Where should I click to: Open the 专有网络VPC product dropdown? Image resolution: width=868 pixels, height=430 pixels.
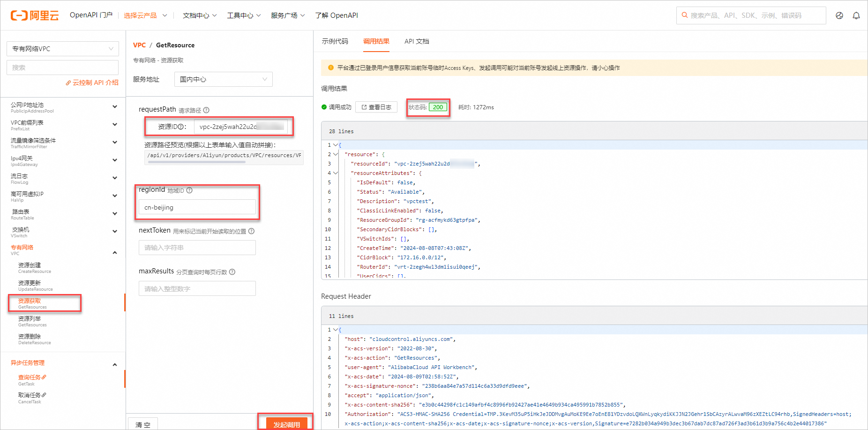[63, 49]
